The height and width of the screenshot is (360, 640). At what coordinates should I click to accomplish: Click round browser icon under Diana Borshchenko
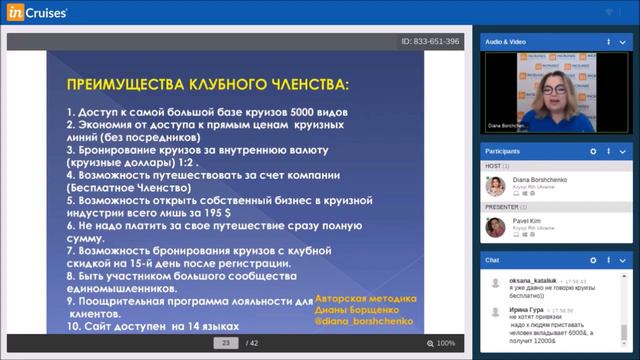click(x=532, y=193)
